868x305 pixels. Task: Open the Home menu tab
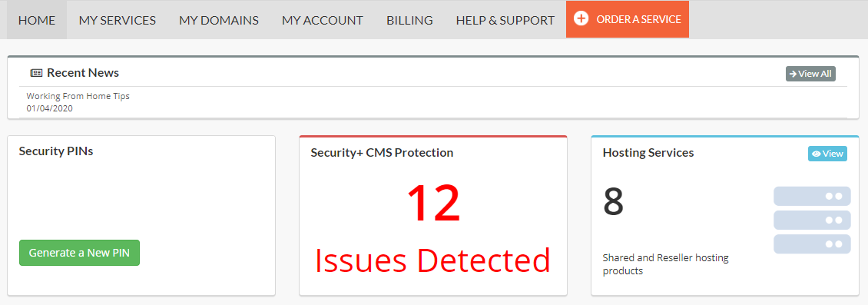(37, 21)
